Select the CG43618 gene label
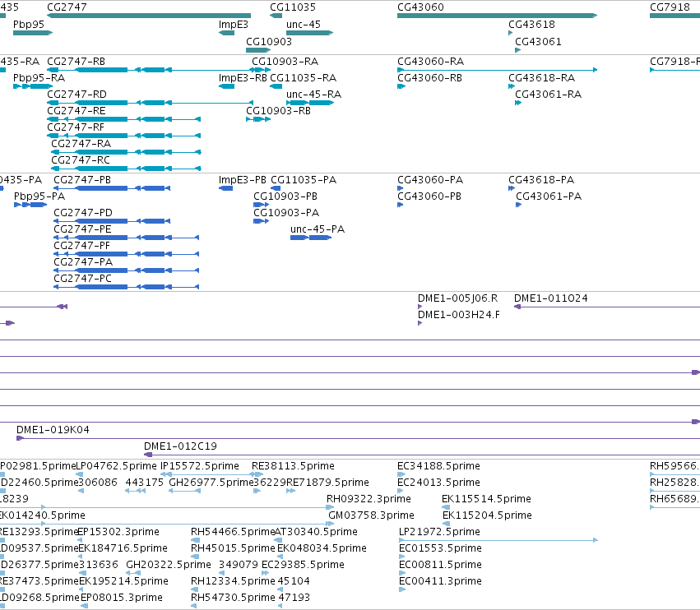Screen dimensions: 700x610 tap(531, 25)
